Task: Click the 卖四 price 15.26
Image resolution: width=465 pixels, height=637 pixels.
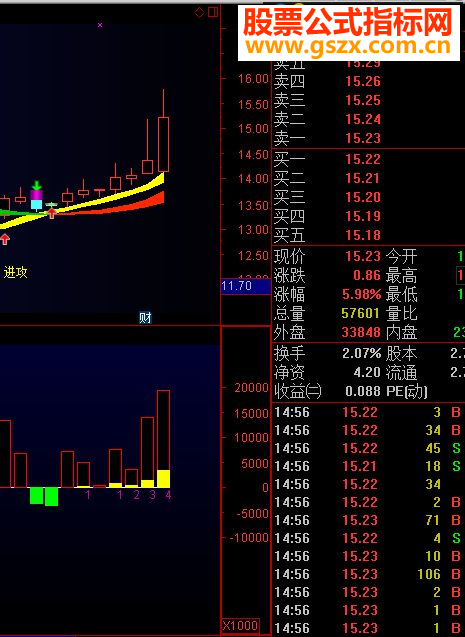Action: tap(363, 81)
